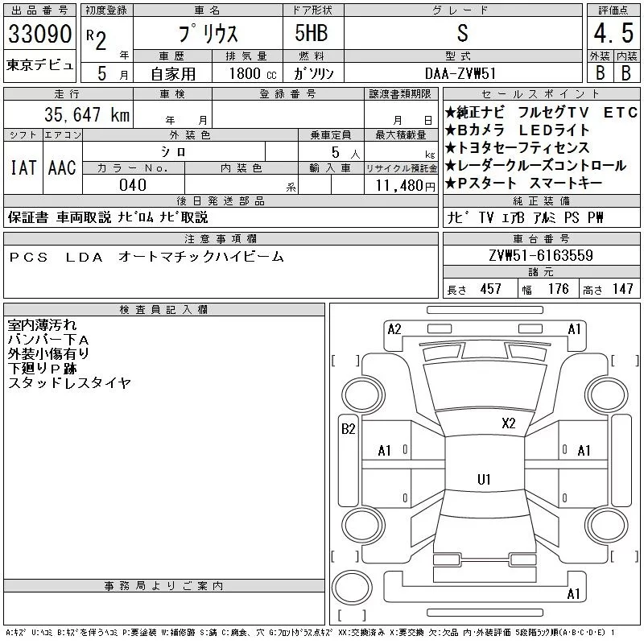Click inspector note スタッドレスタイヤ
Viewport: 644px width, 644px height.
click(x=69, y=383)
